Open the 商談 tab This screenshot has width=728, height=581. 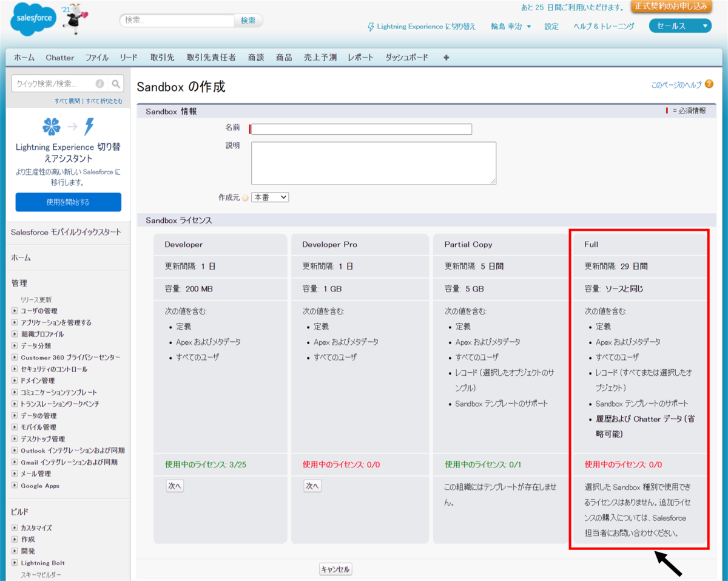point(256,58)
